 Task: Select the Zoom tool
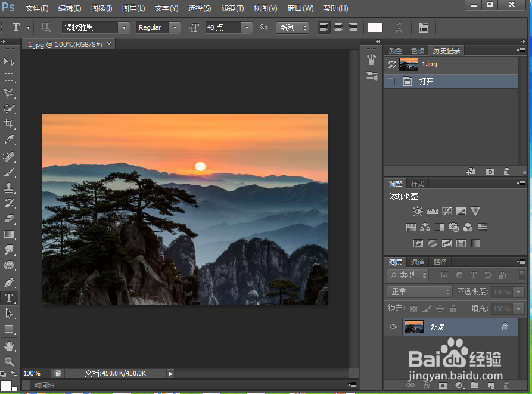pyautogui.click(x=9, y=362)
